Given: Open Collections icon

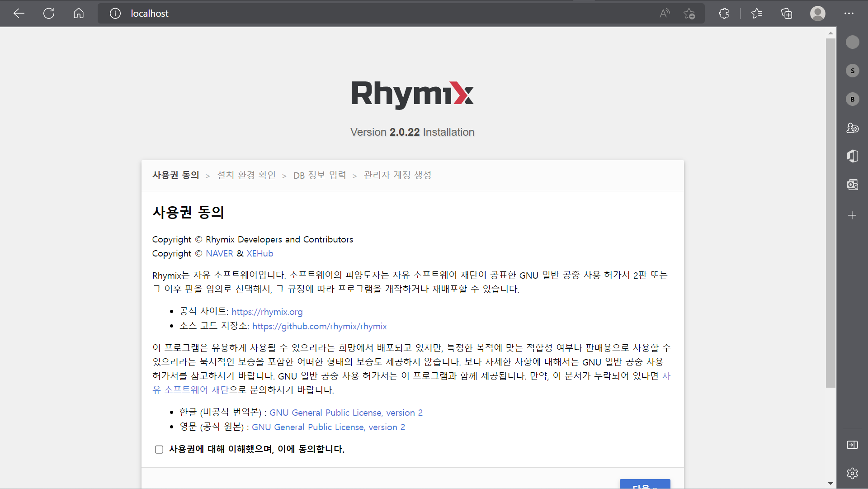Looking at the screenshot, I should coord(787,14).
